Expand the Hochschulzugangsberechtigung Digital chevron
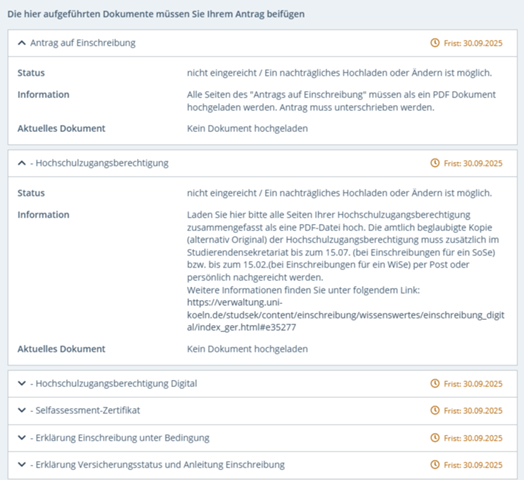The width and height of the screenshot is (524, 480). pyautogui.click(x=22, y=383)
